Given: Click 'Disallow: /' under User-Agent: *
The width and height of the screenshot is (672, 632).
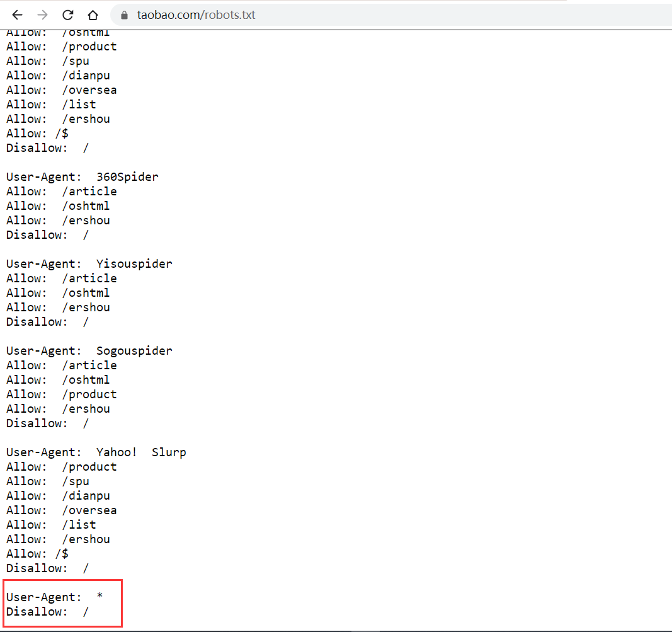Looking at the screenshot, I should (48, 611).
